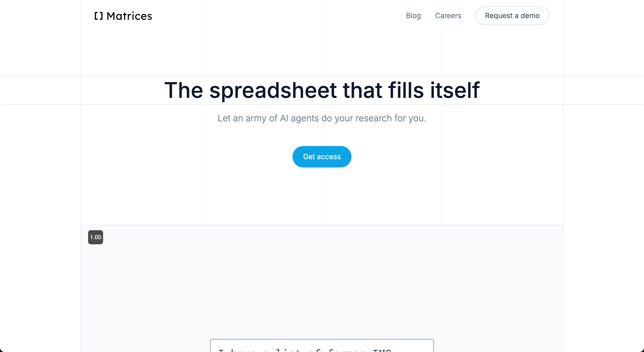Click the demo spreadsheet preview area
644x352 pixels.
pyautogui.click(x=322, y=288)
